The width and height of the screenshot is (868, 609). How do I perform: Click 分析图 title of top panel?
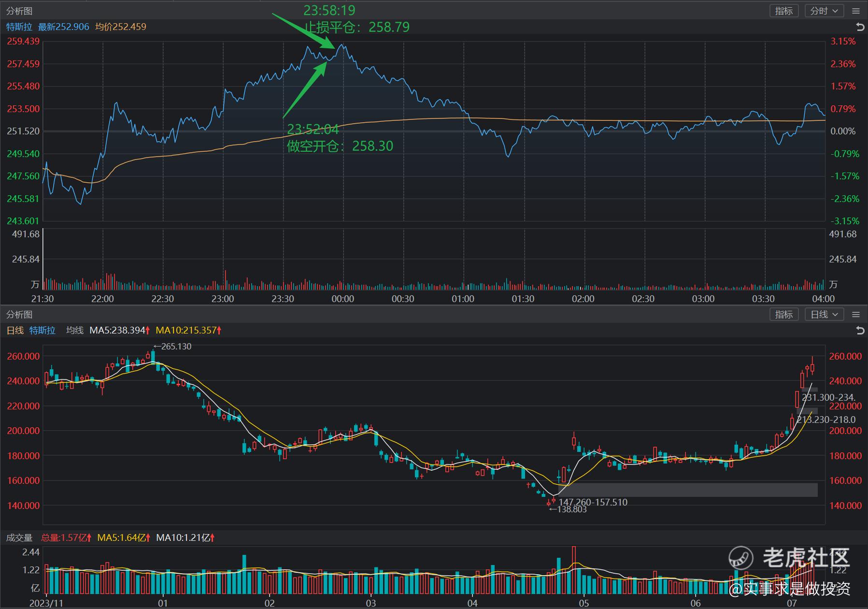click(19, 11)
